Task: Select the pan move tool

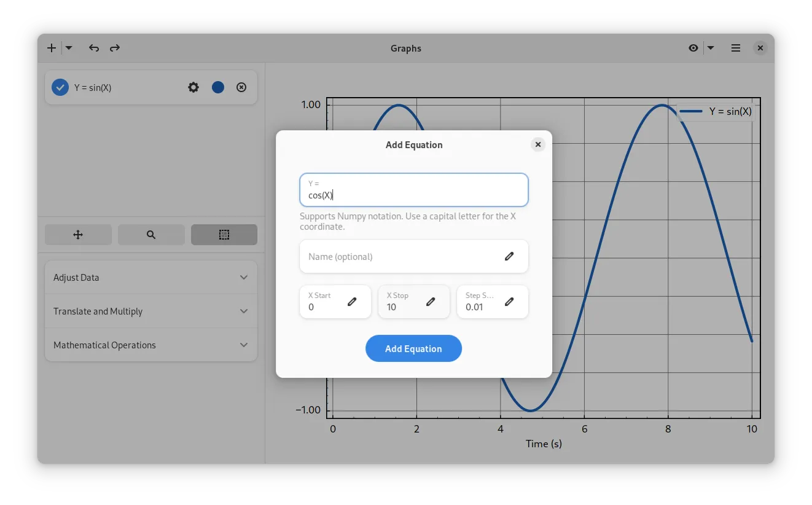Action: [x=78, y=235]
